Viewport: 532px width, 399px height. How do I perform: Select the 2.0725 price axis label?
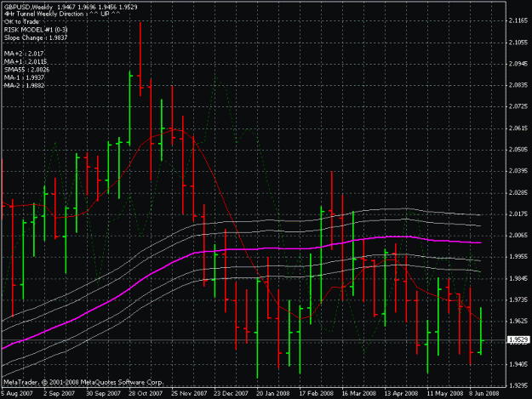click(518, 106)
